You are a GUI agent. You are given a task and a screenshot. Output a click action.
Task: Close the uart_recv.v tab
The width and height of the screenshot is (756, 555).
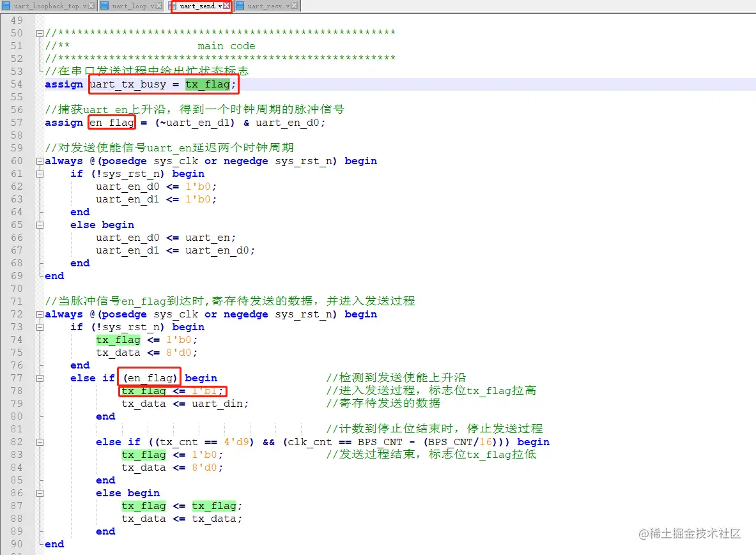pyautogui.click(x=294, y=6)
